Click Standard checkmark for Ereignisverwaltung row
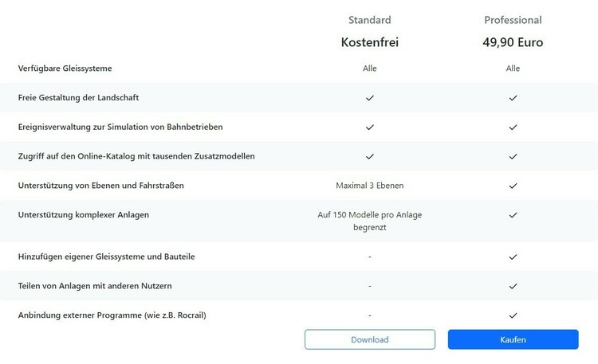The height and width of the screenshot is (364, 598). (370, 127)
